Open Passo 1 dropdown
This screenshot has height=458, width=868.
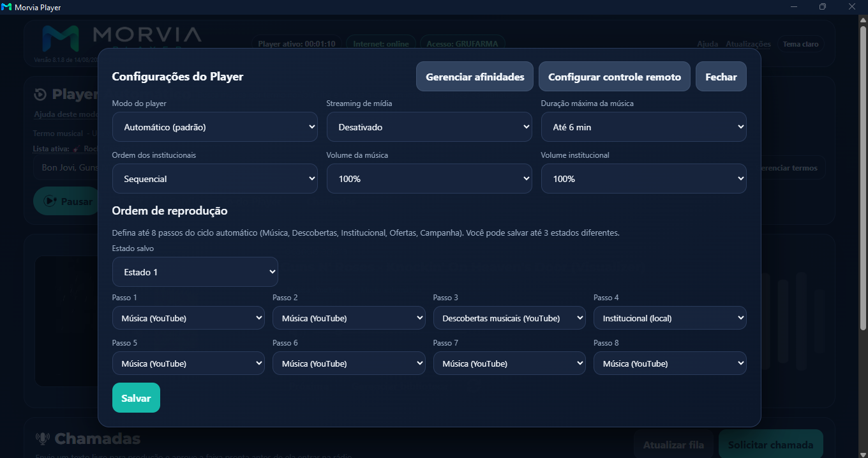(188, 318)
